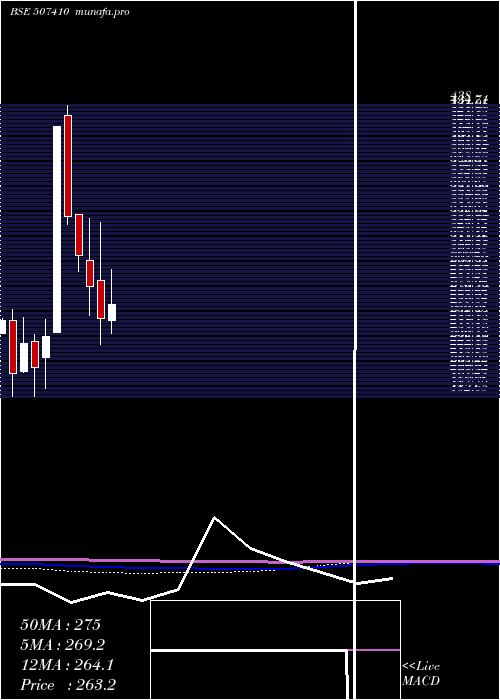Select the tallest white candlestick

(x=57, y=229)
